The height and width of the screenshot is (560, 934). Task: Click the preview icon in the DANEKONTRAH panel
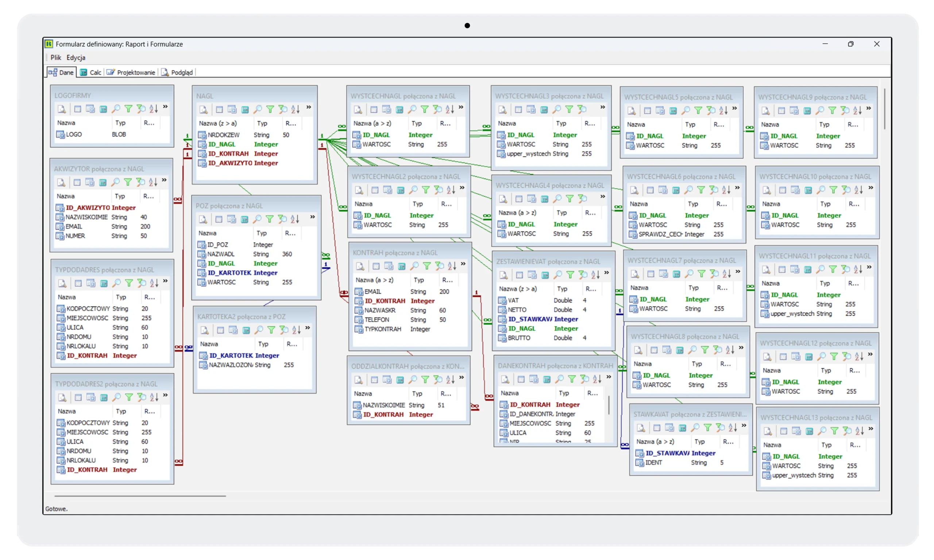tap(505, 379)
